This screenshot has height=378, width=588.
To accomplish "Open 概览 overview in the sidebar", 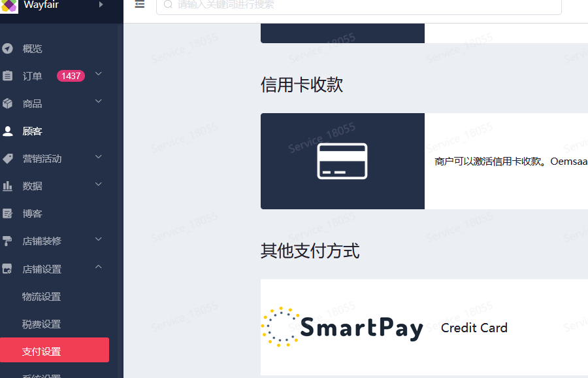I will pyautogui.click(x=32, y=48).
